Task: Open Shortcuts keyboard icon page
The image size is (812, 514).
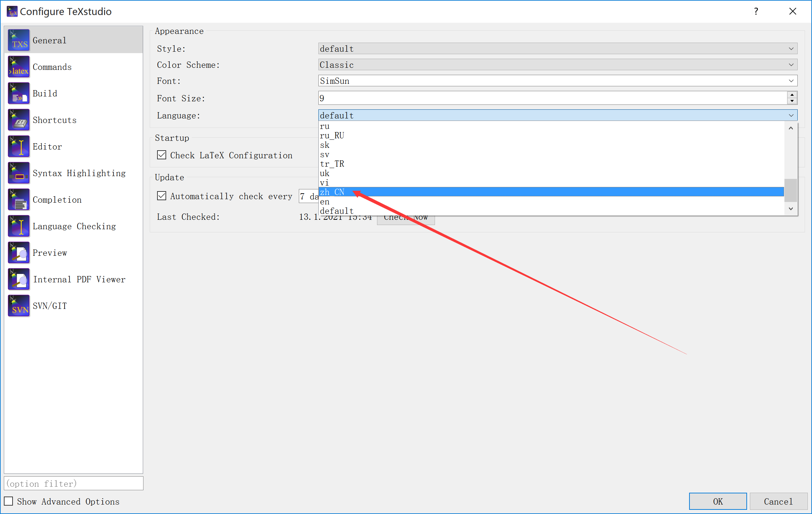Action: point(19,120)
